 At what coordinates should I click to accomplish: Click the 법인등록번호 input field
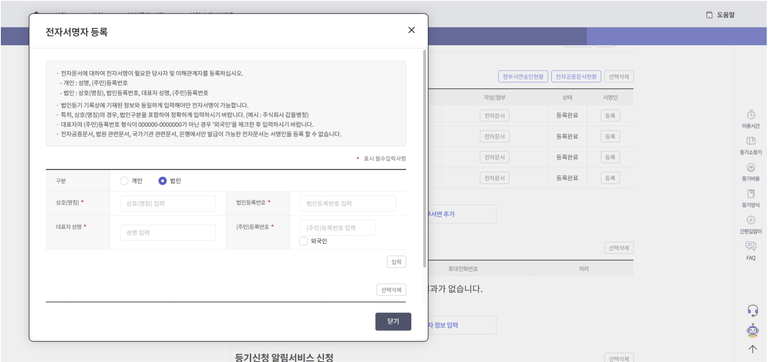point(348,203)
